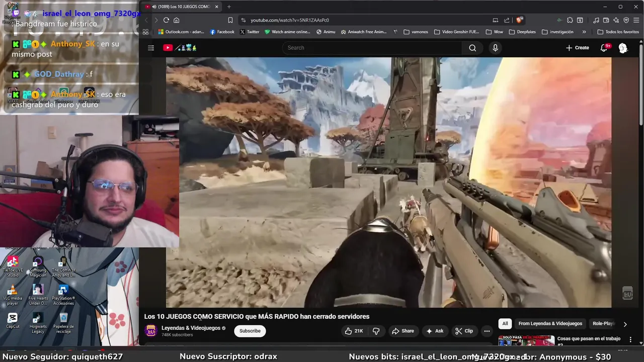
Task: Open VLC media player desktop icon
Action: point(13,295)
